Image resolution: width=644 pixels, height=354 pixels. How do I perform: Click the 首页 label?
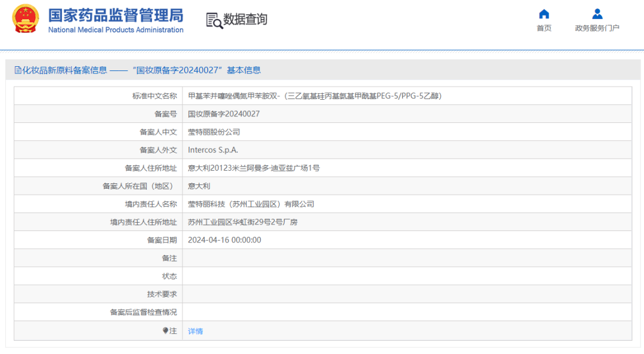pyautogui.click(x=544, y=28)
